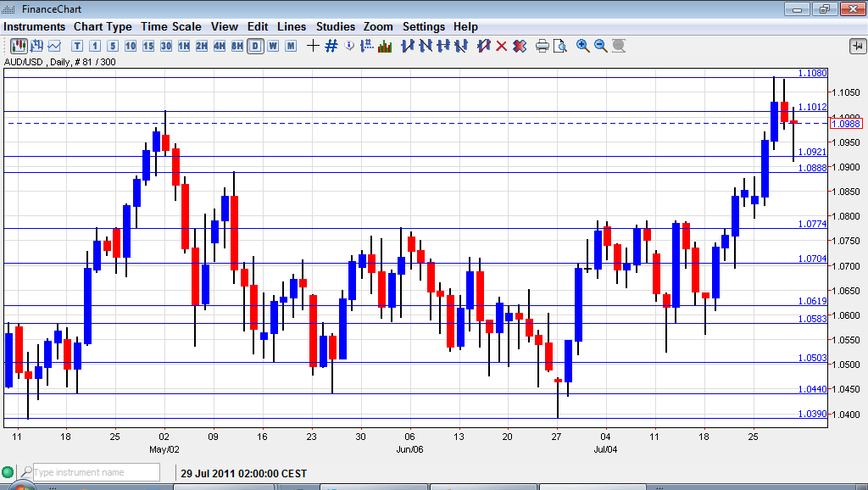This screenshot has width=868, height=490.
Task: Click the volume histogram icon
Action: point(384,46)
